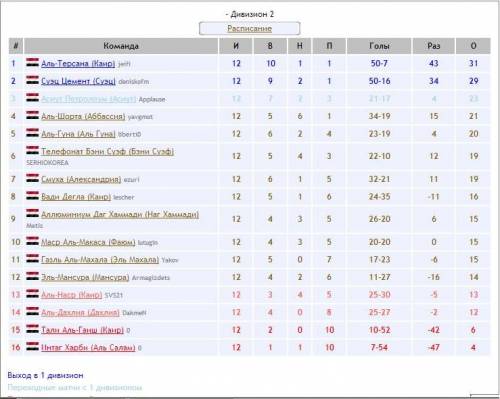Open team Тали Аль-Гаиш (Каир)
The width and height of the screenshot is (500, 399).
[82, 330]
